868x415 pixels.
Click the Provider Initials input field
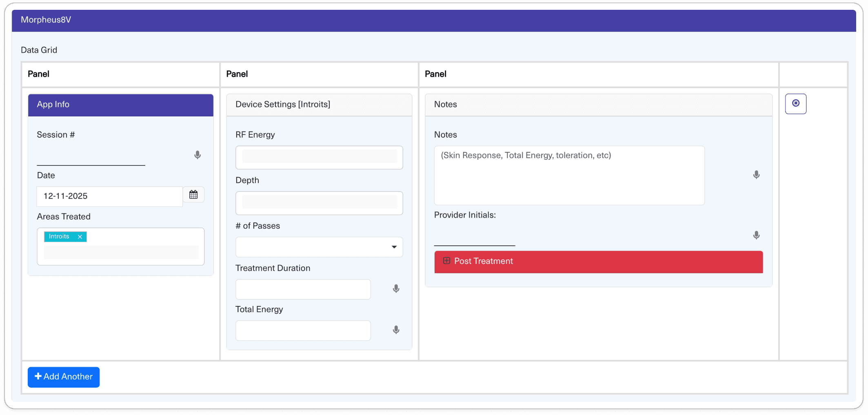475,236
